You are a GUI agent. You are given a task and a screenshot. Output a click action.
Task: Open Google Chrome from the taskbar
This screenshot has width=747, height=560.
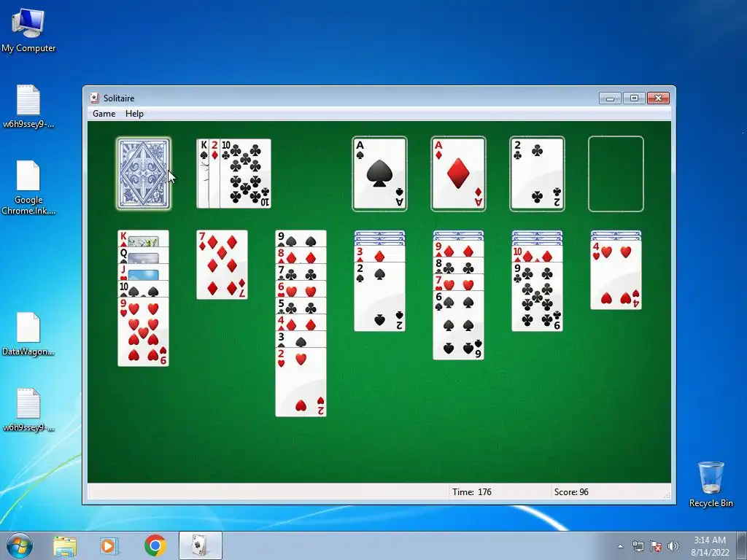click(x=155, y=545)
